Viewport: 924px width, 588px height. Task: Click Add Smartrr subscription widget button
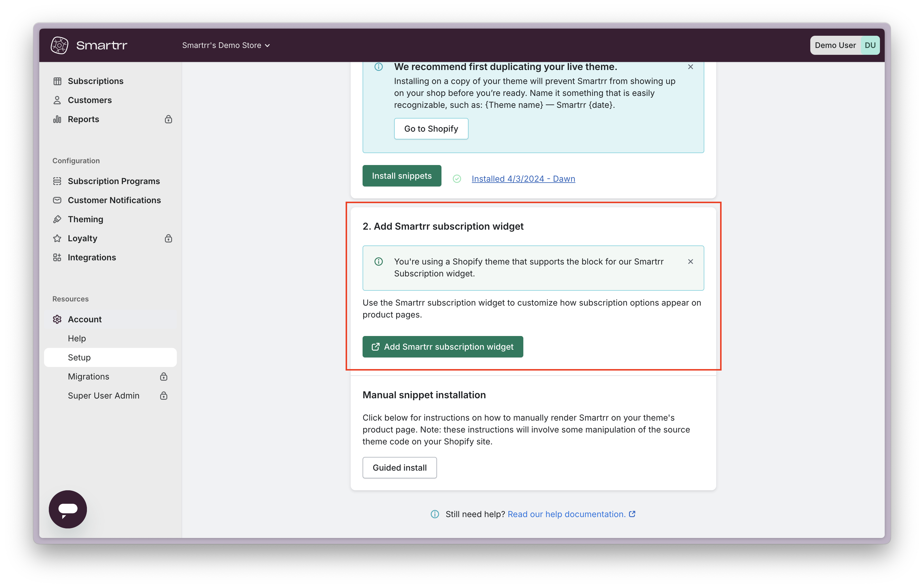click(x=443, y=347)
